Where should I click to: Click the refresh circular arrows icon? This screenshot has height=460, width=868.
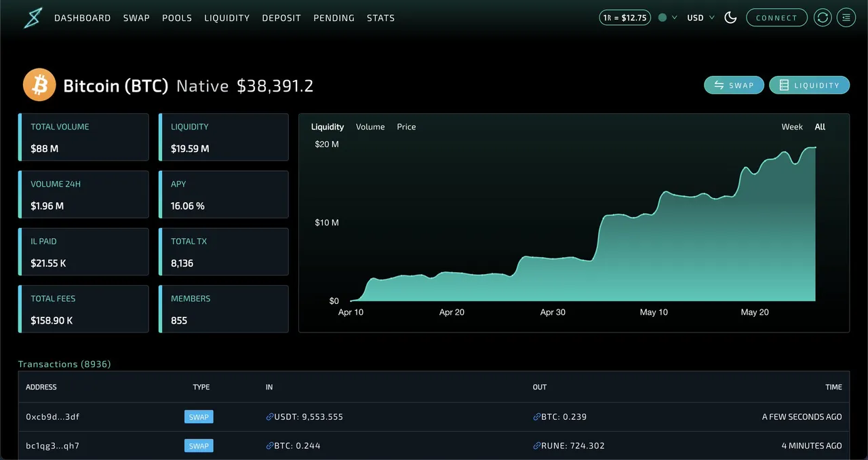pos(823,18)
